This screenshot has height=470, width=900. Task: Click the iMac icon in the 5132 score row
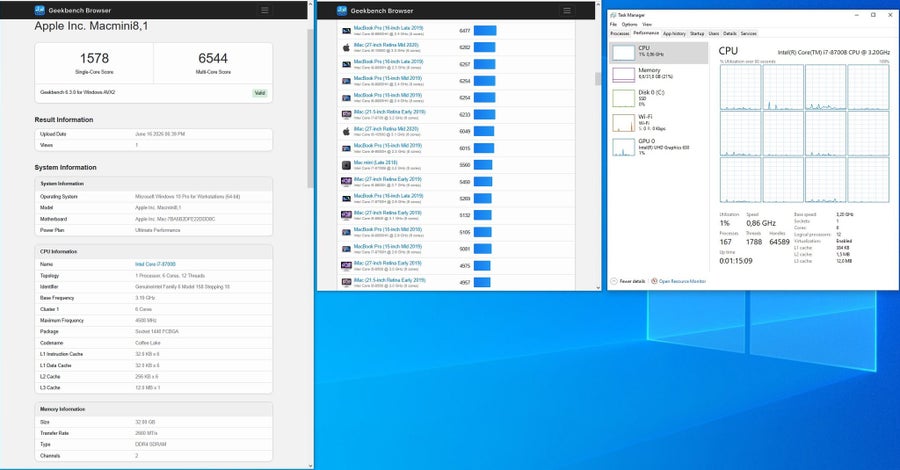click(x=346, y=215)
